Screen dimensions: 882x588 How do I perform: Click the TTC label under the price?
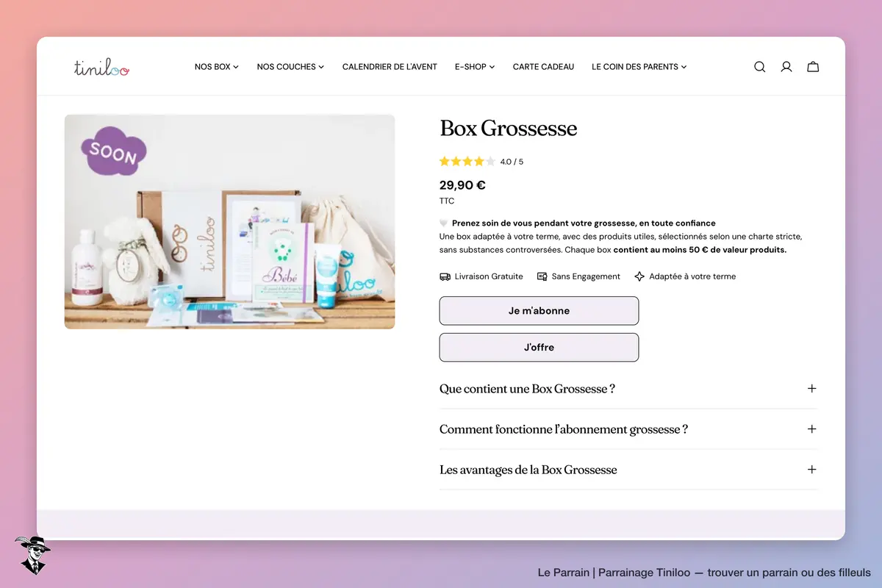[x=447, y=201]
